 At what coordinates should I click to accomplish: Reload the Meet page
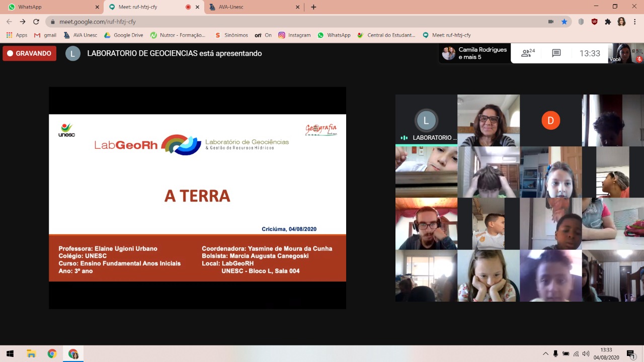point(36,22)
